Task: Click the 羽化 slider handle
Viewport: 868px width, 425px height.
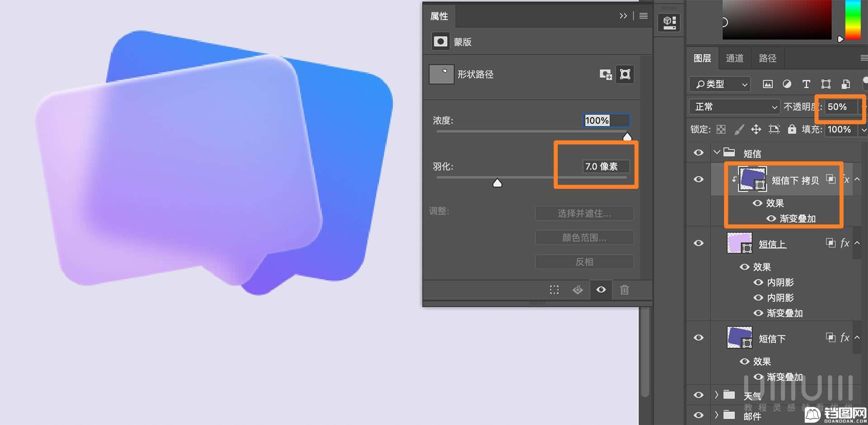Action: tap(497, 183)
